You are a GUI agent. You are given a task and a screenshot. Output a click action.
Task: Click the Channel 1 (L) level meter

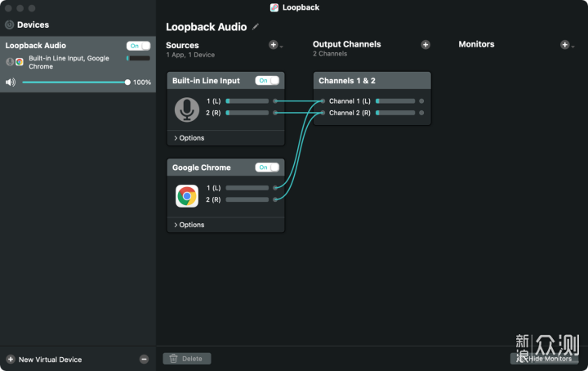point(395,101)
